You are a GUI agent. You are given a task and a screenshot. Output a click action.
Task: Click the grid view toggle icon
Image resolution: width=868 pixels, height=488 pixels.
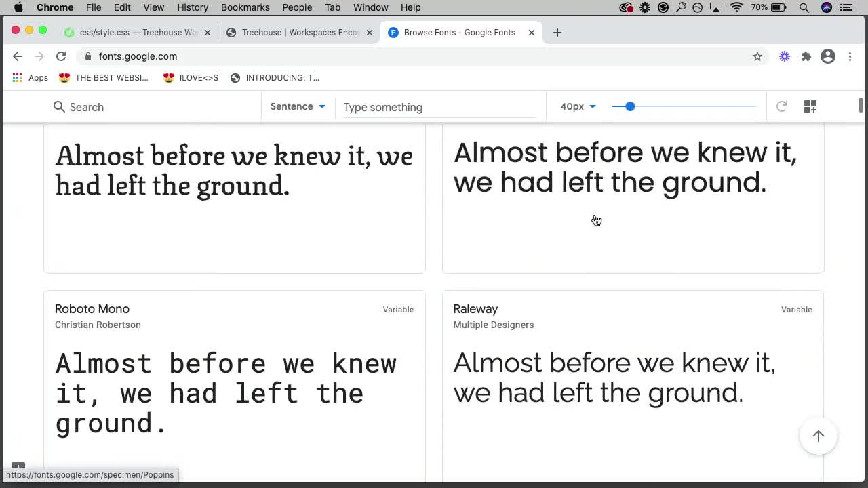click(x=810, y=106)
